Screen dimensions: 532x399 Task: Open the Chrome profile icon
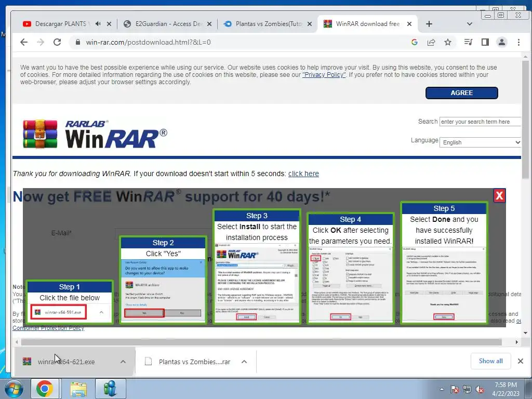point(501,42)
